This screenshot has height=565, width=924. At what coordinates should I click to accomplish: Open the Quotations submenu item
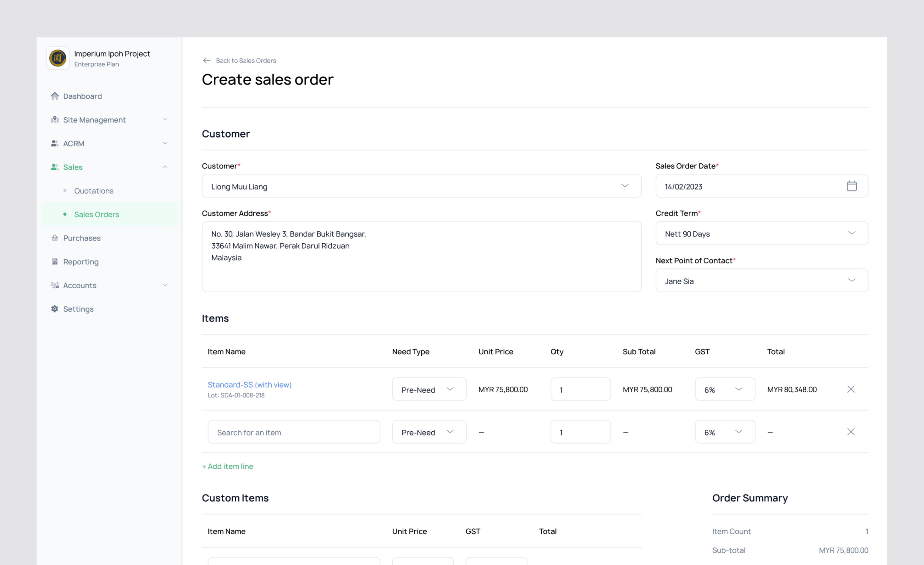[x=94, y=191]
